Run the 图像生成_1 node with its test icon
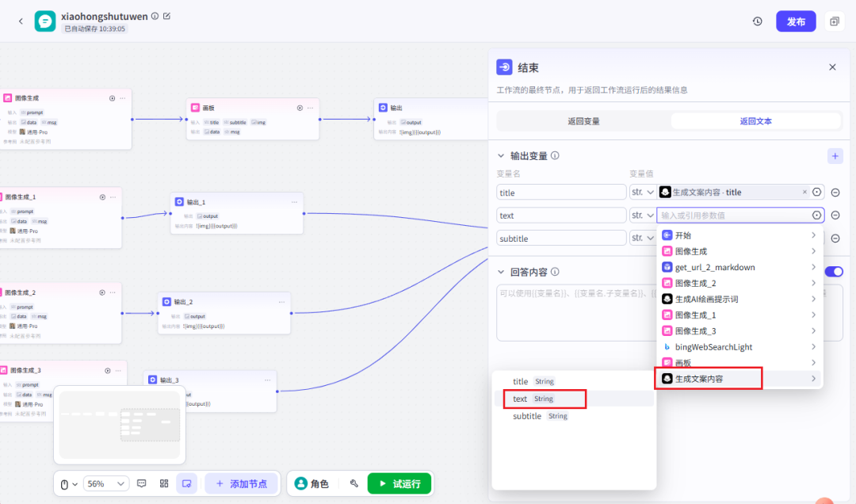 102,197
